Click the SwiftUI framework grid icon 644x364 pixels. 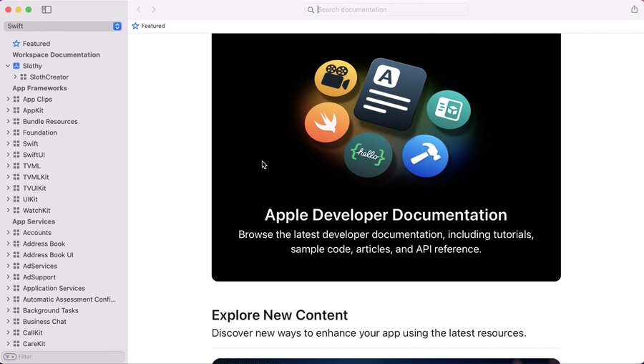point(16,155)
